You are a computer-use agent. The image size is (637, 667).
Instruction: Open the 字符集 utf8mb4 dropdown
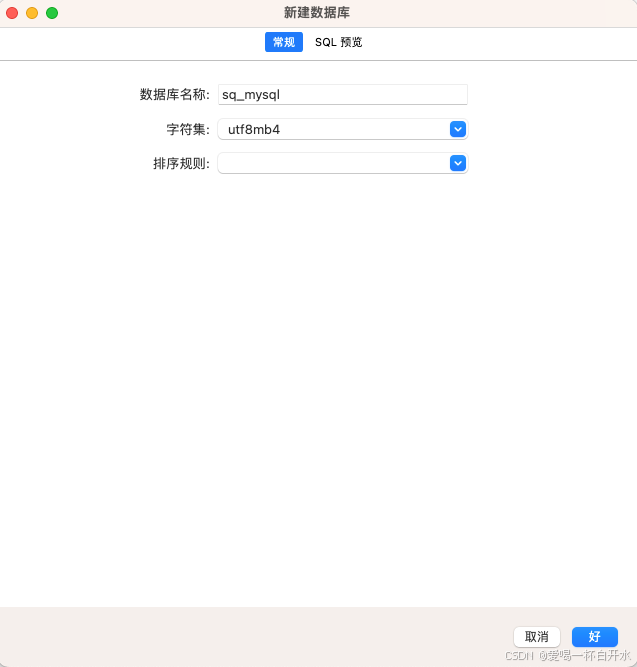[x=343, y=129]
